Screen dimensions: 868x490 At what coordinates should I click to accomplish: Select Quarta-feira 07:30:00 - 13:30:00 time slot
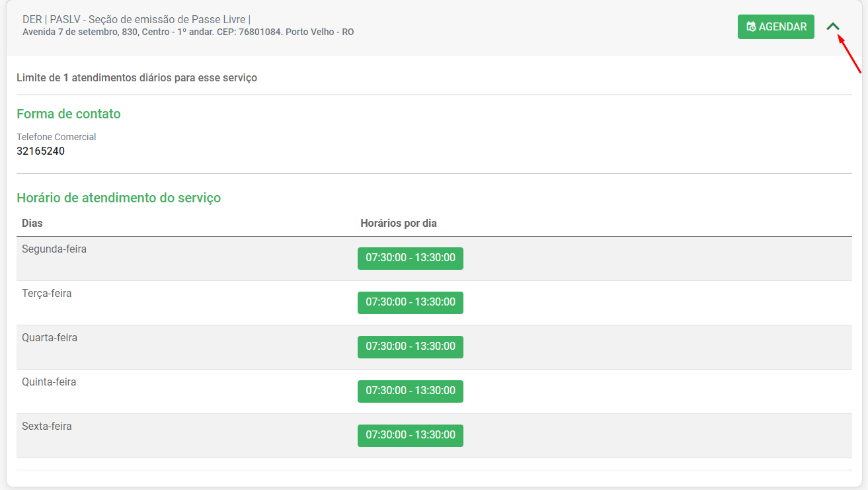[x=411, y=347]
